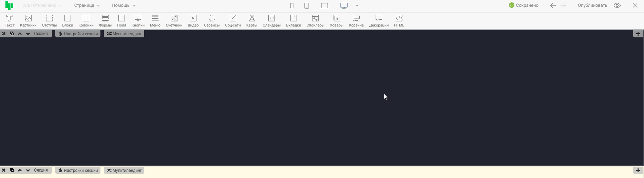Switch to mobile phone preview
Image resolution: width=644 pixels, height=178 pixels.
click(292, 5)
